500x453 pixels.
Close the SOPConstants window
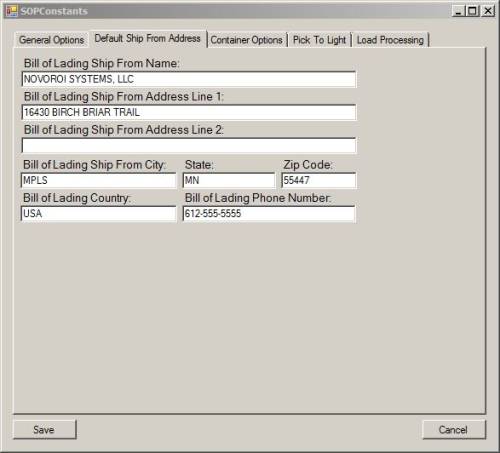click(488, 11)
